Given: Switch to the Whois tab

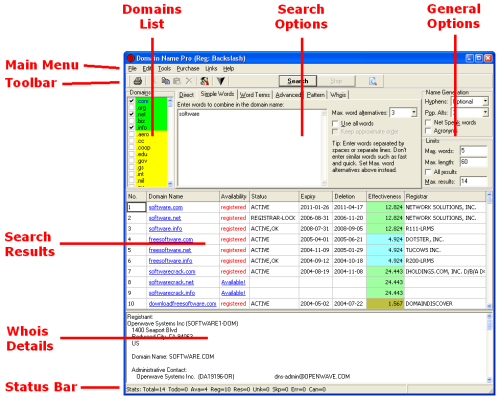Looking at the screenshot, I should coord(338,95).
